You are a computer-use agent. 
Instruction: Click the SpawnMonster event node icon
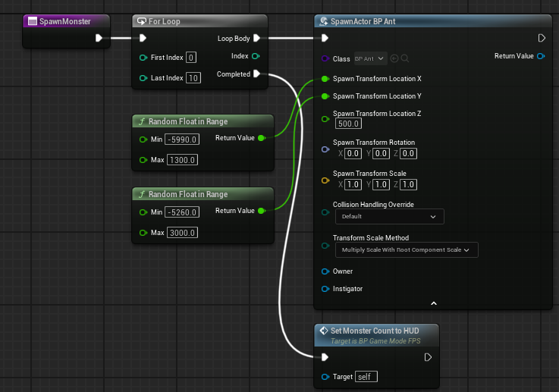click(x=33, y=21)
